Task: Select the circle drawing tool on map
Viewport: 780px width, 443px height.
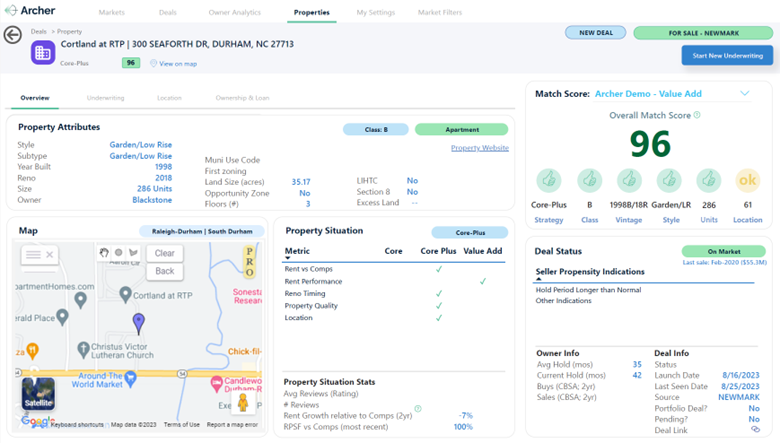Action: [118, 253]
